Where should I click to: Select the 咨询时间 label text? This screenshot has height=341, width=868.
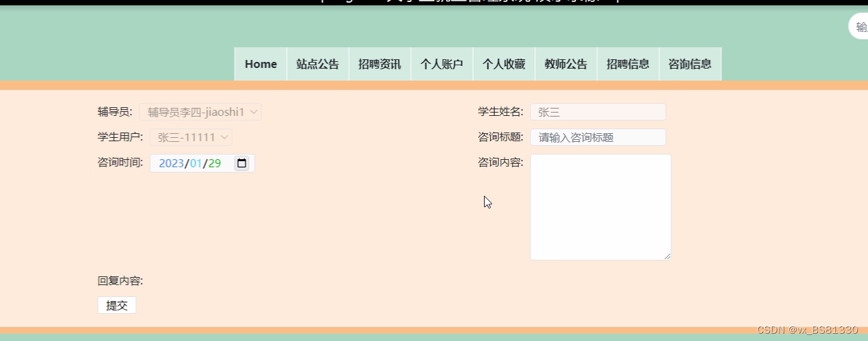click(x=120, y=162)
